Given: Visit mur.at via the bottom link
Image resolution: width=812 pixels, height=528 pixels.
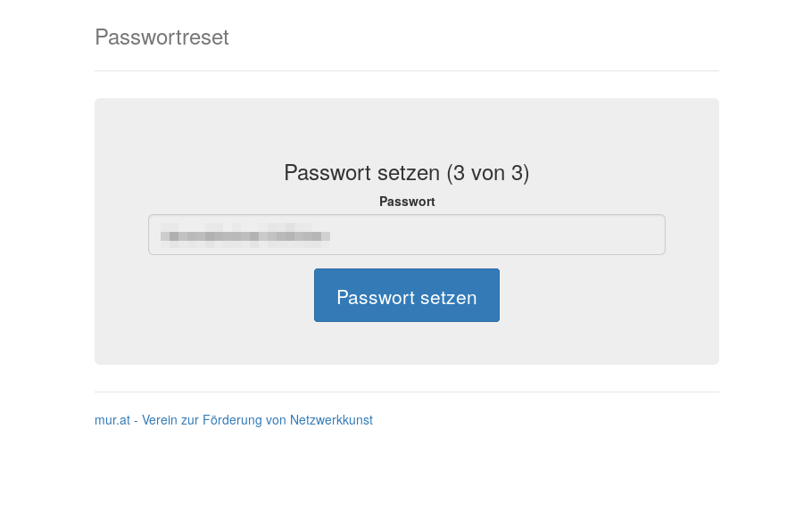Looking at the screenshot, I should [x=112, y=420].
